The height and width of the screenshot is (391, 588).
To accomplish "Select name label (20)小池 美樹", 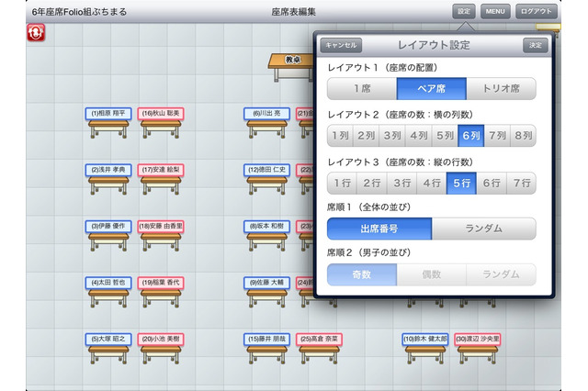I will coord(161,339).
